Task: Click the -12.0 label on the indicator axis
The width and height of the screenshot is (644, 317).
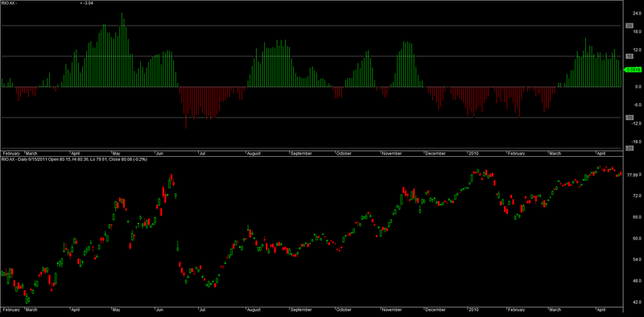Action: pyautogui.click(x=638, y=123)
